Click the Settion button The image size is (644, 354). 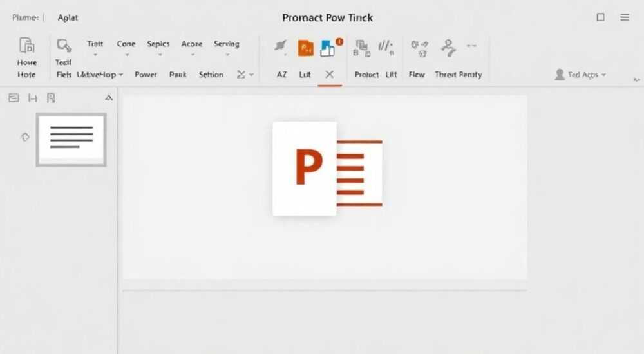click(x=211, y=74)
